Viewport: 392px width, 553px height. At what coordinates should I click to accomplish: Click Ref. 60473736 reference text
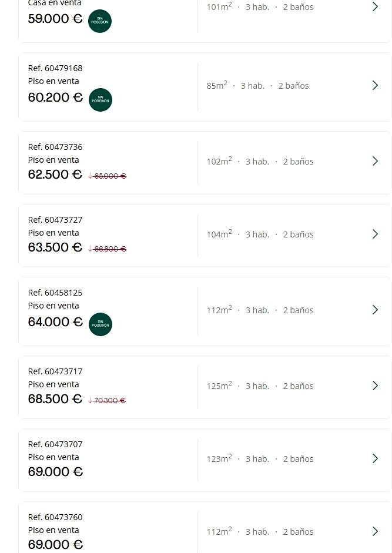(55, 147)
